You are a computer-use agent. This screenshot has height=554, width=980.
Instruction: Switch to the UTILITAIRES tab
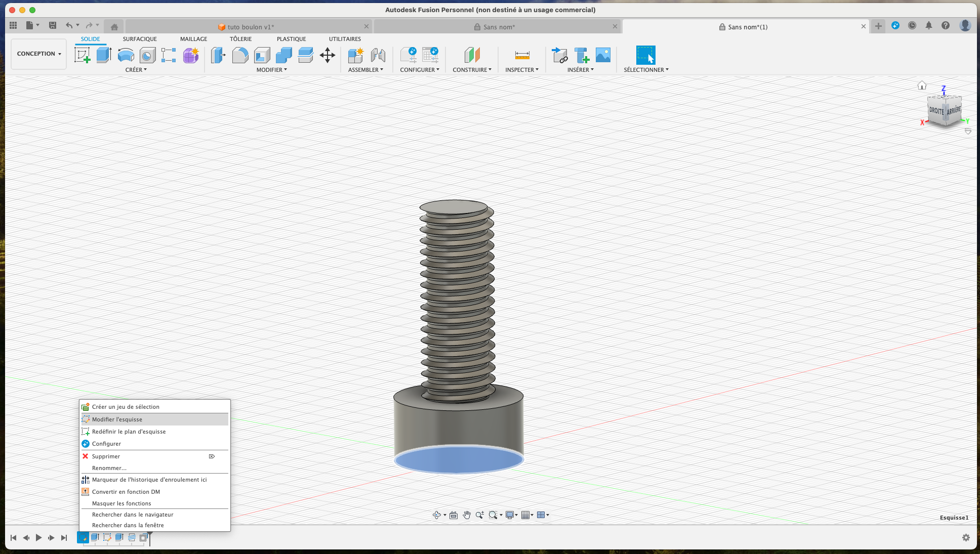(x=345, y=39)
